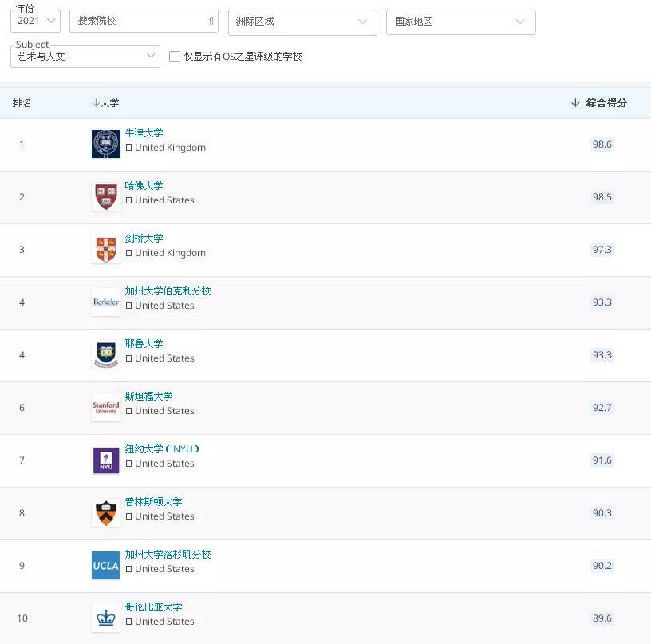This screenshot has height=644, width=651.
Task: Click the Cambridge University logo
Action: click(x=105, y=249)
